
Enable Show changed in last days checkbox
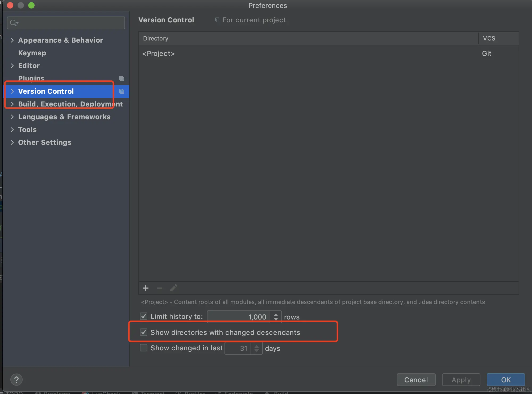click(x=144, y=348)
